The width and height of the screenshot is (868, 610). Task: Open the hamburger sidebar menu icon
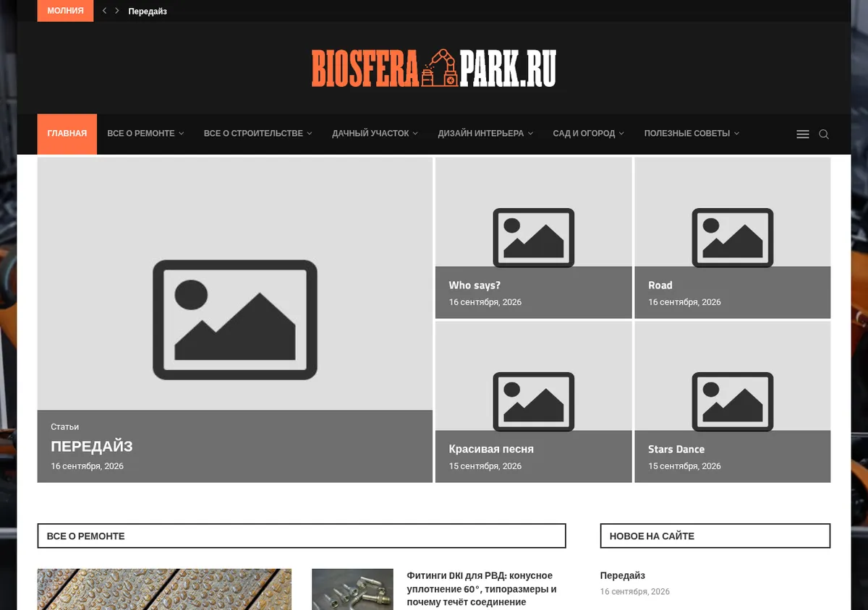coord(802,134)
